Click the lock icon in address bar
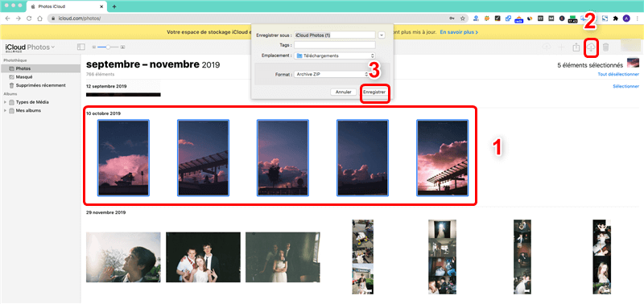644x304 pixels. pos(52,18)
